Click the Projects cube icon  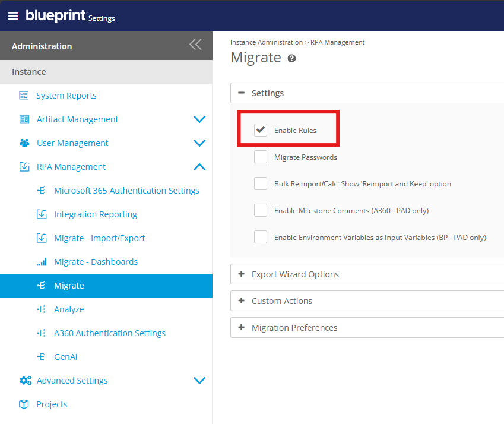coord(24,404)
